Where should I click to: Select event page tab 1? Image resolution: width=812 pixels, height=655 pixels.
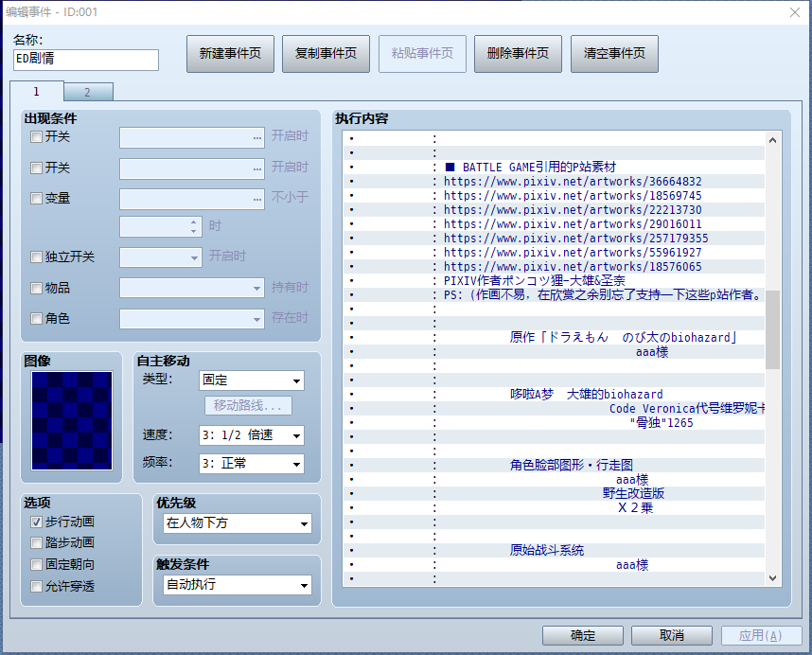37,91
